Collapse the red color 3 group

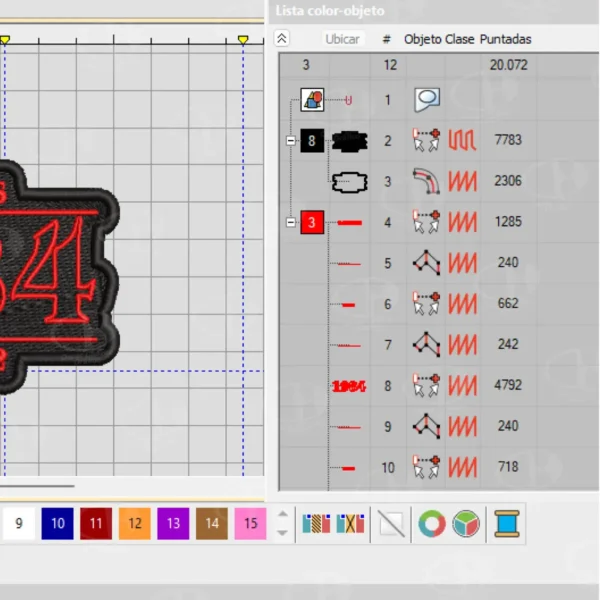click(290, 222)
